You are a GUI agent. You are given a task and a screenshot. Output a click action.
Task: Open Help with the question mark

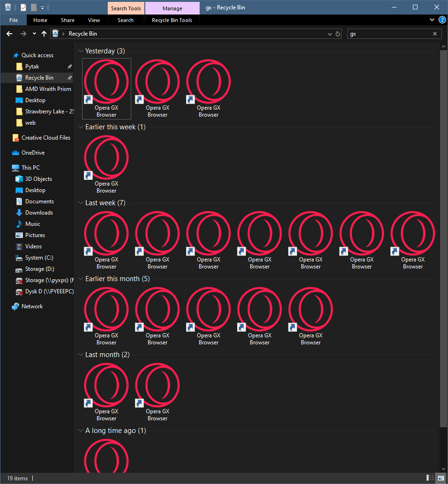tap(442, 20)
